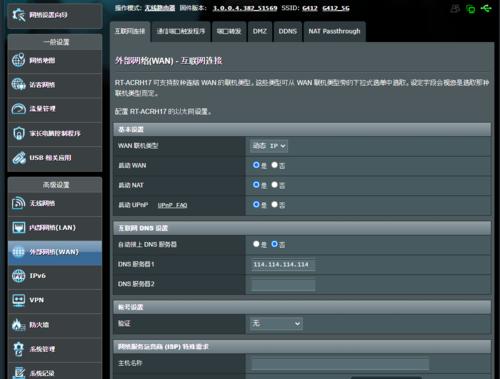500x379 pixels.
Task: Open VPN monitor icon in sidebar
Action: click(18, 300)
